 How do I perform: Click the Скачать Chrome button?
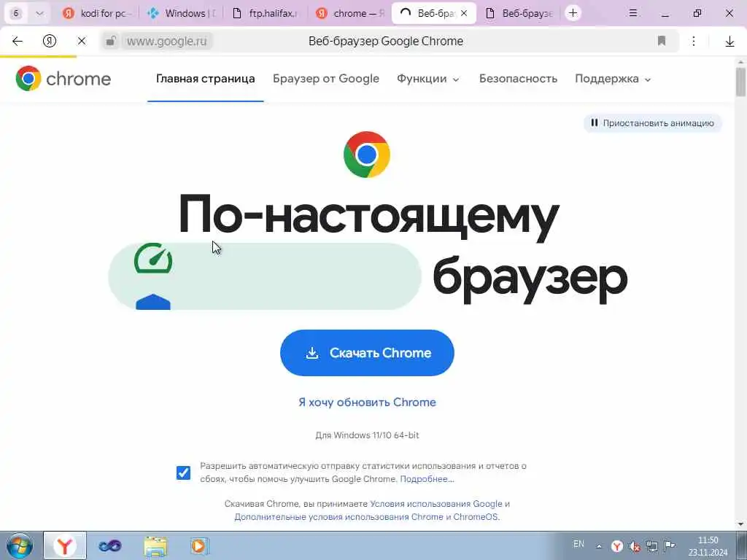(367, 353)
